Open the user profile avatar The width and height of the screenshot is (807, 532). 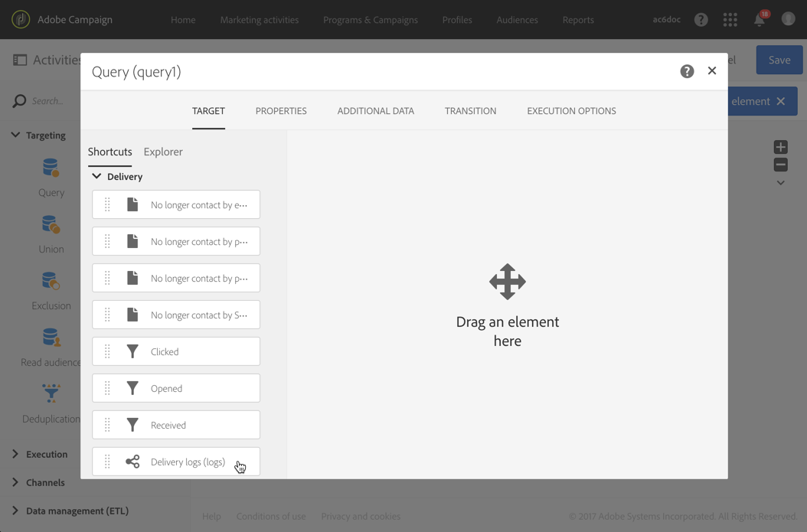point(788,19)
